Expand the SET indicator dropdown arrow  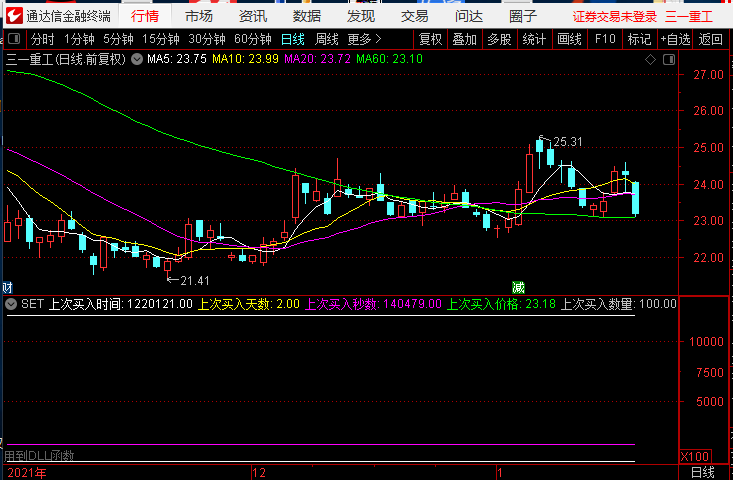click(x=11, y=304)
